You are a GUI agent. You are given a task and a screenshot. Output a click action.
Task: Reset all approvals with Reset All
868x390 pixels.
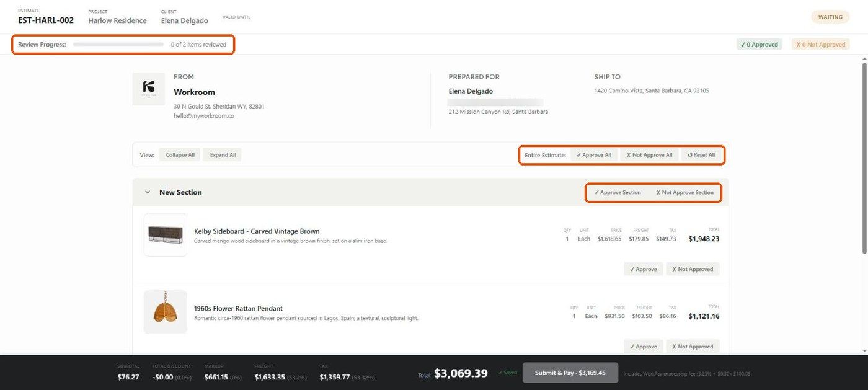701,155
